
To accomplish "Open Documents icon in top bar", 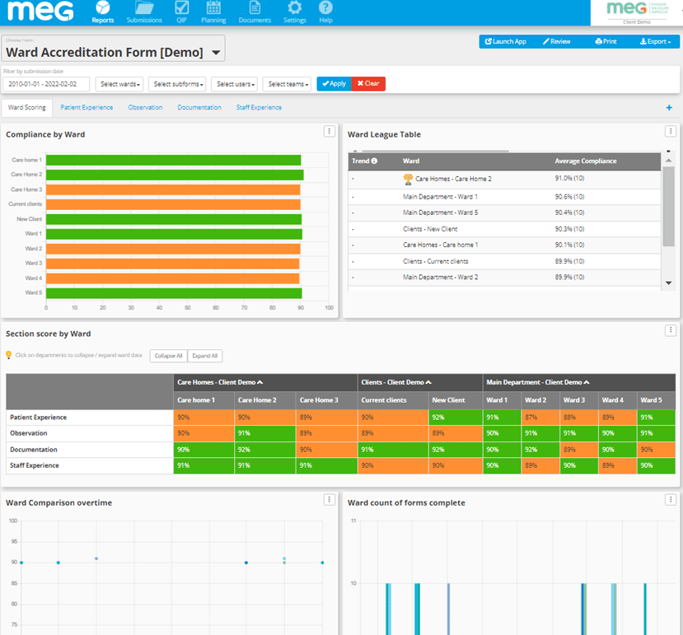I will [x=255, y=7].
